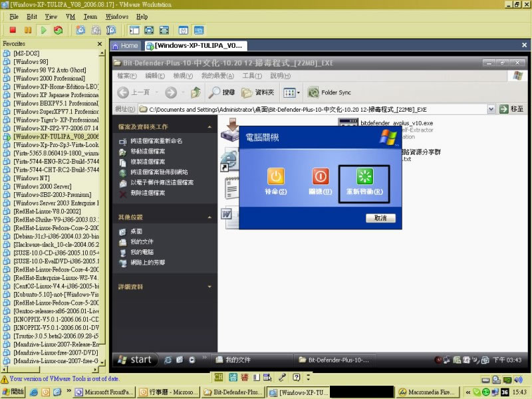Image resolution: width=532 pixels, height=399 pixels.
Task: Select [Windows-SBS-2003-Premium] favorite
Action: coord(53,195)
